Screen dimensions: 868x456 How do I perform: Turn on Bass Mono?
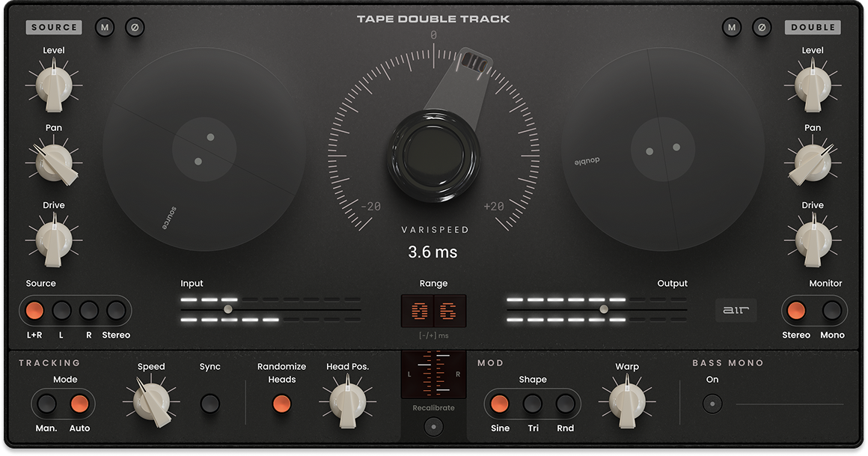pos(712,404)
